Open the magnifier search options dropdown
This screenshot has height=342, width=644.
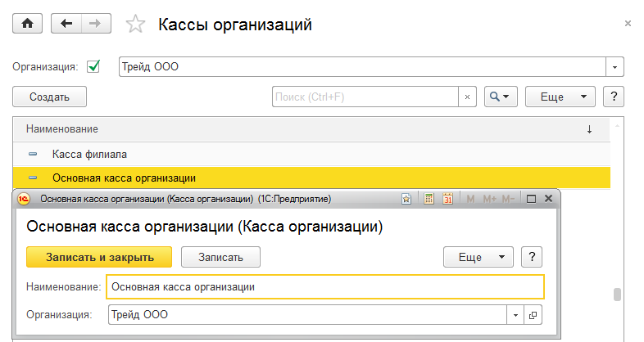click(500, 97)
